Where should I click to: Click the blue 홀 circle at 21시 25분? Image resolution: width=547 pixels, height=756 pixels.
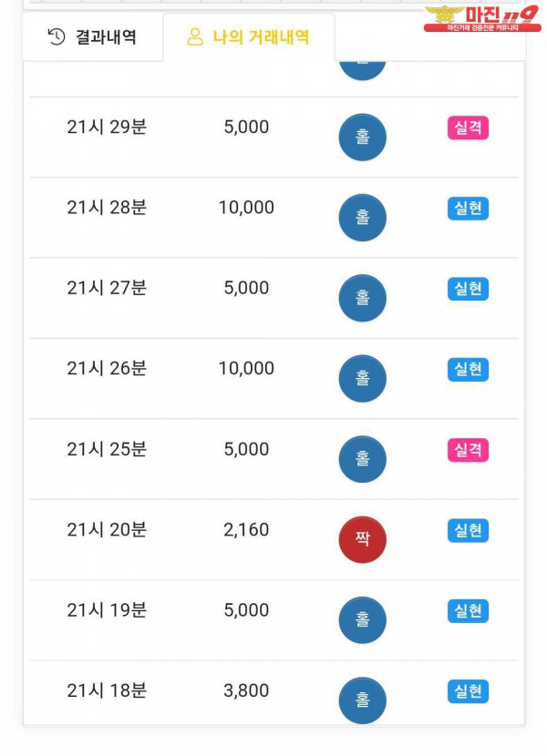click(x=363, y=459)
